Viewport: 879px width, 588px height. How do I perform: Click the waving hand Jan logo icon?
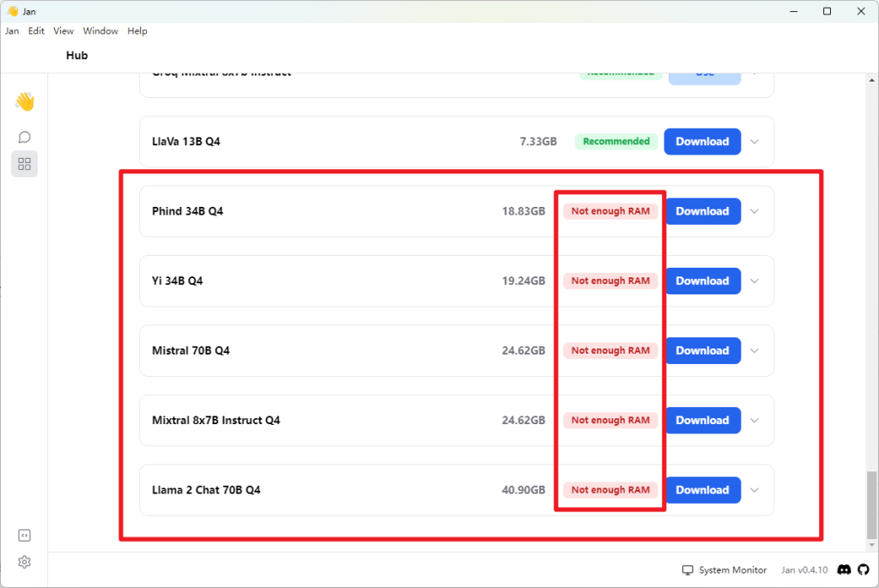click(x=24, y=102)
